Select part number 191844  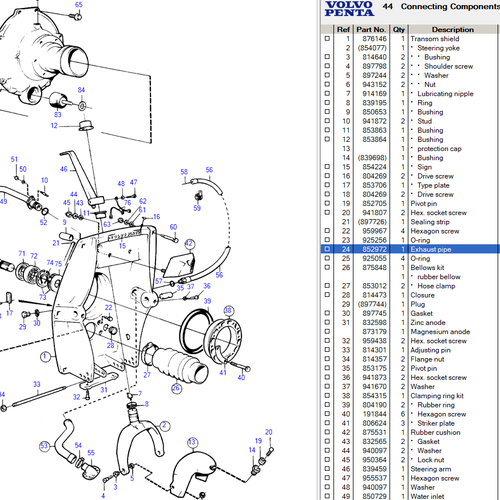click(x=374, y=414)
